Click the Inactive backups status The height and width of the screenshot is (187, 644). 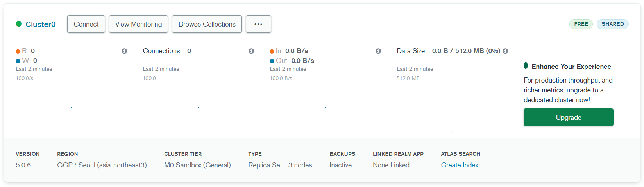tap(340, 165)
